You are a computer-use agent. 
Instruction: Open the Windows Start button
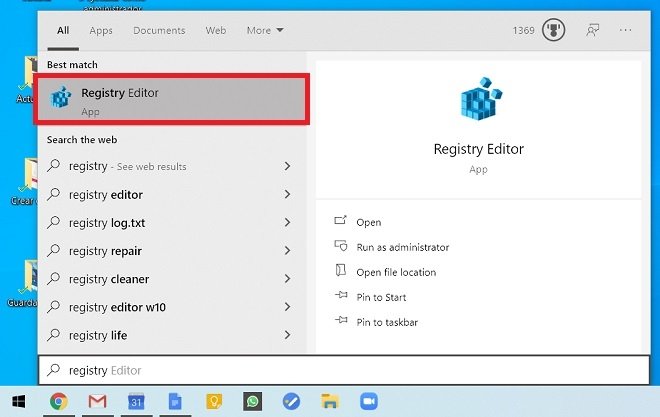click(19, 401)
